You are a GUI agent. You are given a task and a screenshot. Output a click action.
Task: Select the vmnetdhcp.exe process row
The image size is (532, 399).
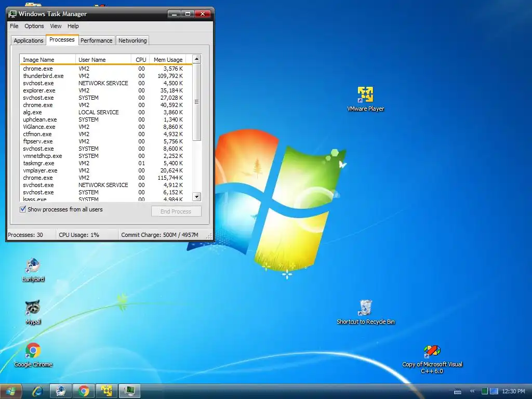coord(105,156)
